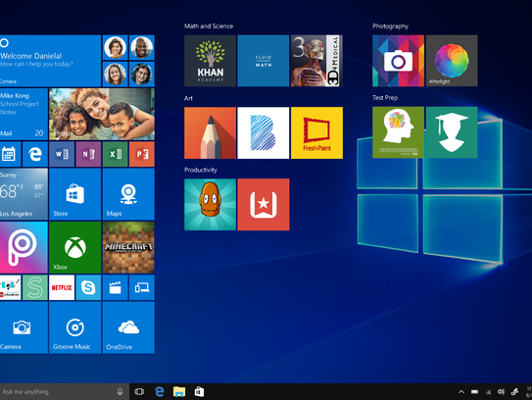Screen dimensions: 532x400
Task: Open the pen workspace icon in tray
Action: tap(514, 392)
